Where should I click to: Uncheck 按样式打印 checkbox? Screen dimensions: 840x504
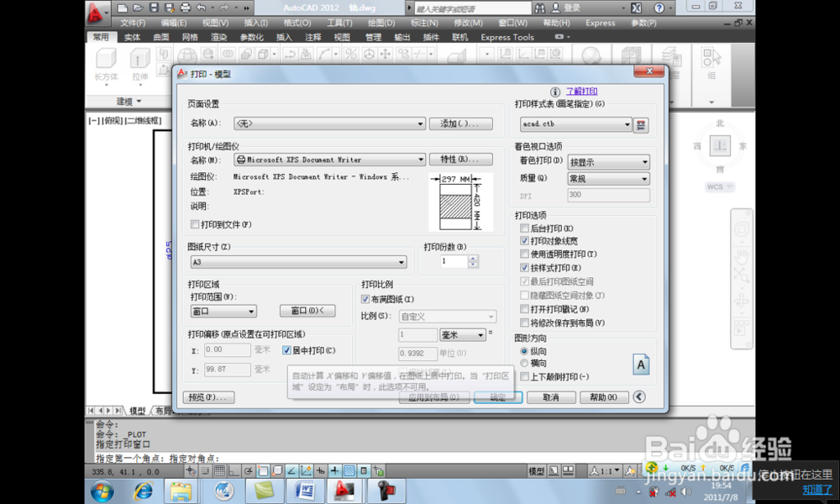coord(524,268)
